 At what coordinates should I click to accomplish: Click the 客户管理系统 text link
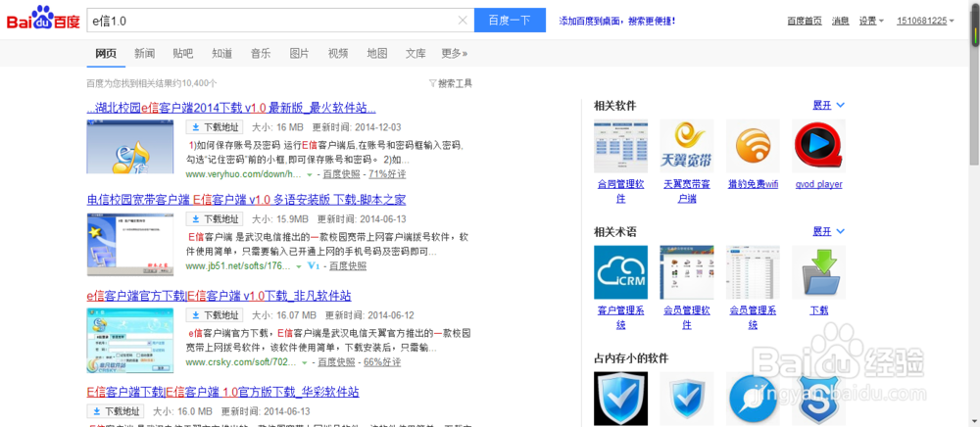tap(620, 317)
